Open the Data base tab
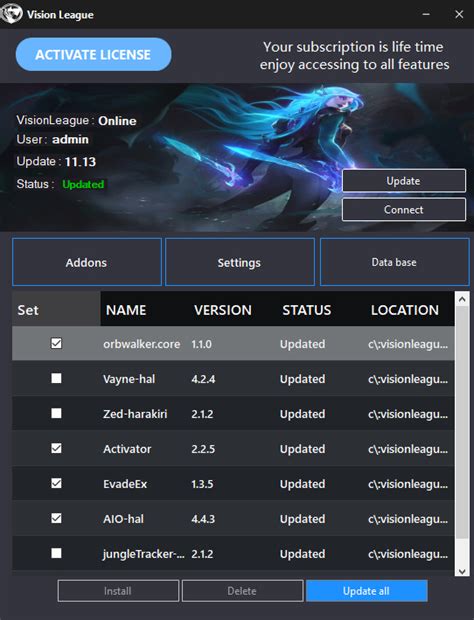 click(394, 262)
